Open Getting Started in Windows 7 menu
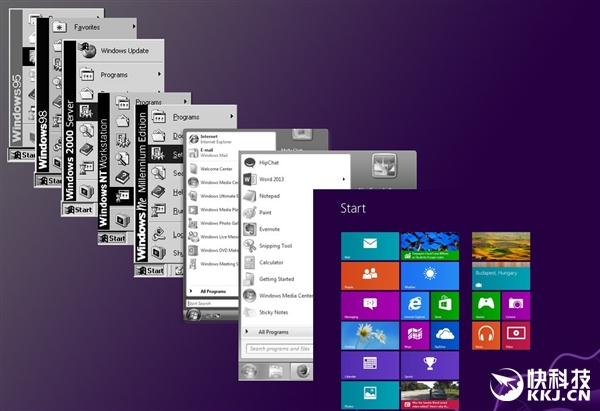 coord(277,279)
